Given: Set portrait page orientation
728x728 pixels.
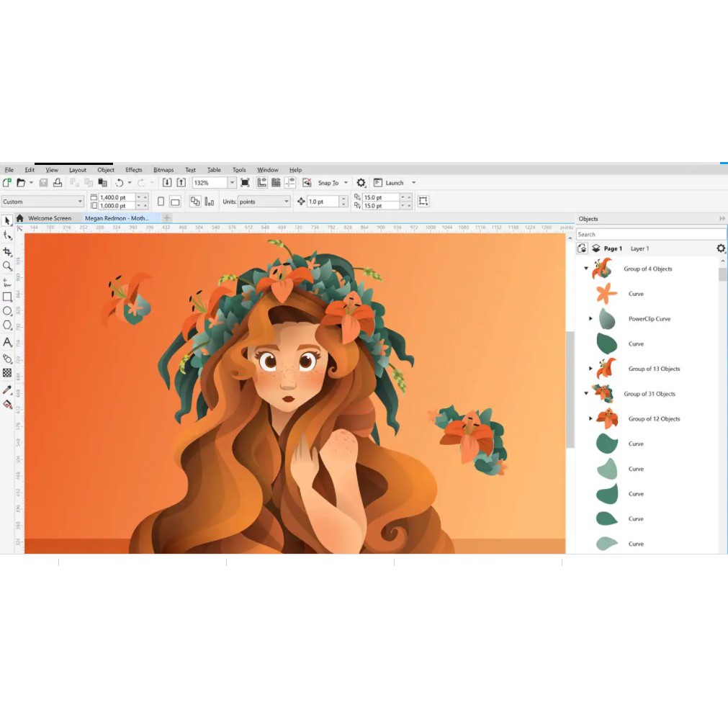Looking at the screenshot, I should click(x=161, y=202).
